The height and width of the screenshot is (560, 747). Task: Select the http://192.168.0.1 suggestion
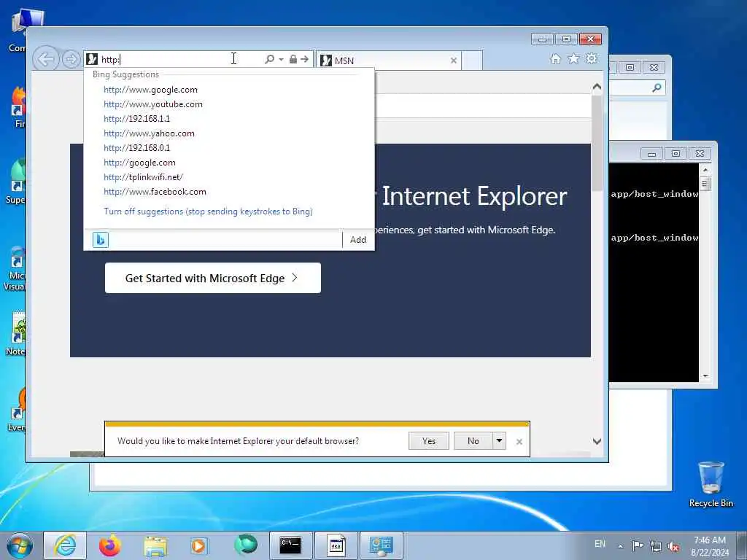click(x=136, y=148)
